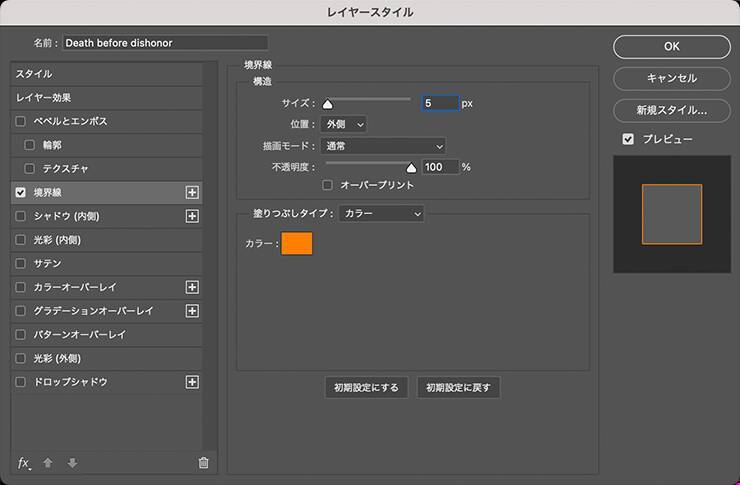Viewport: 740px width, 485px height.
Task: Click the 新規スタイル... button
Action: click(x=671, y=110)
